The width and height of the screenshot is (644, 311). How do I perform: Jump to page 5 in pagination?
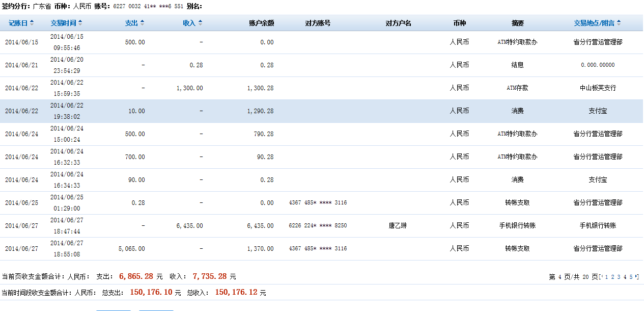pos(631,277)
